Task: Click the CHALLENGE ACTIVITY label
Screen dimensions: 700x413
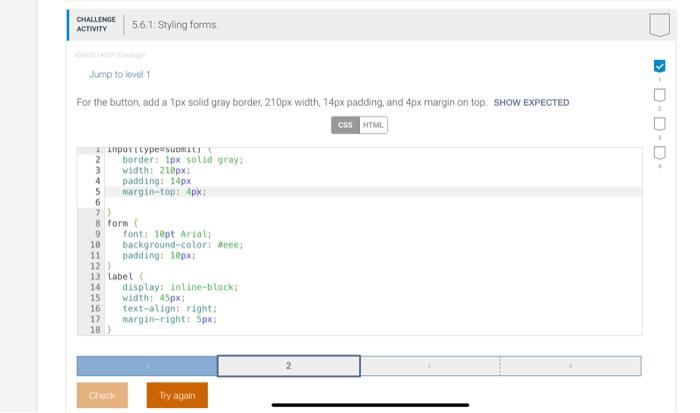Action: click(x=96, y=24)
